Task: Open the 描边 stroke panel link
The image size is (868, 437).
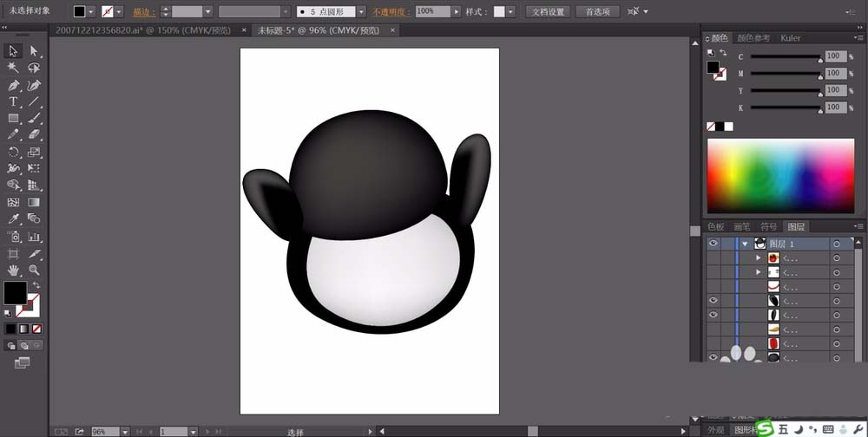Action: click(x=144, y=12)
